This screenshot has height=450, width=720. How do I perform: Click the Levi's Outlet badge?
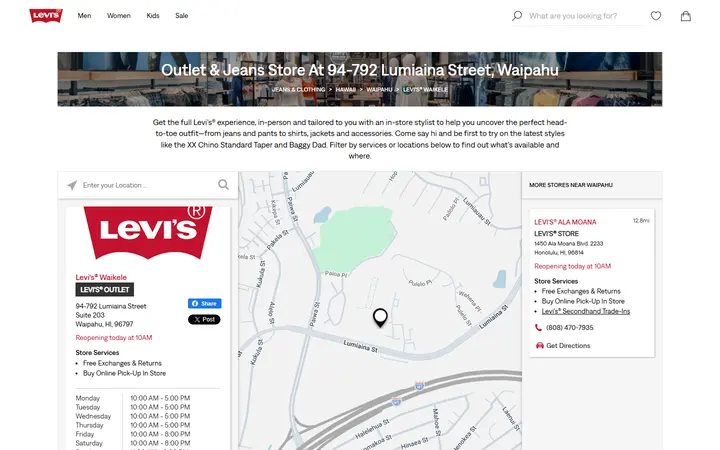pyautogui.click(x=105, y=290)
